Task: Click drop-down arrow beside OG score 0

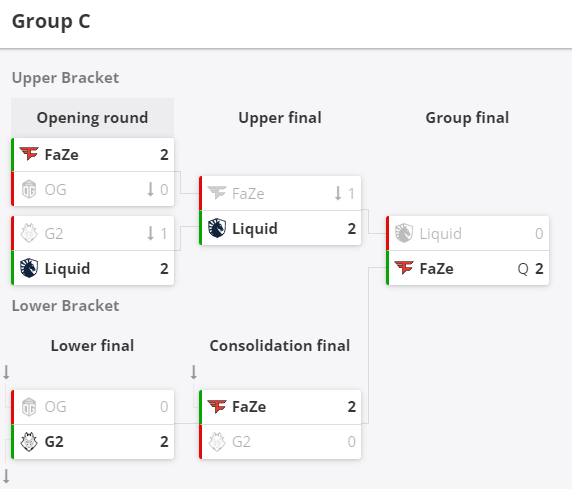Action: click(x=150, y=189)
